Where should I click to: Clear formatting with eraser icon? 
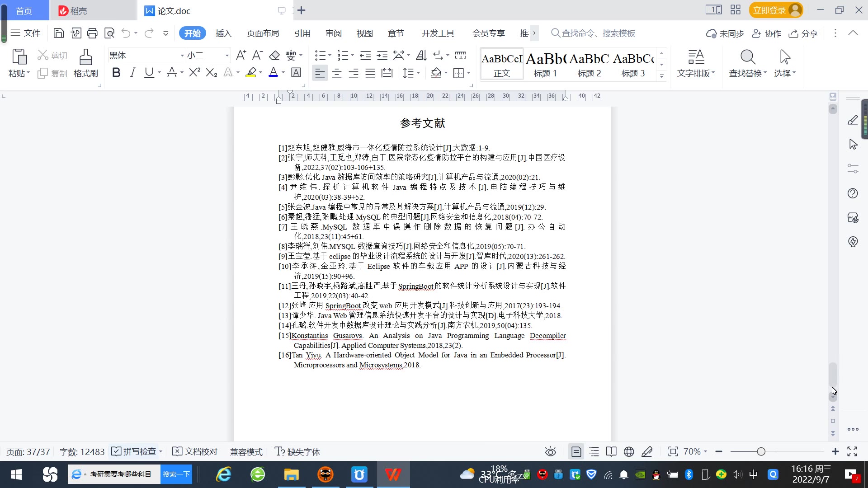tap(274, 55)
